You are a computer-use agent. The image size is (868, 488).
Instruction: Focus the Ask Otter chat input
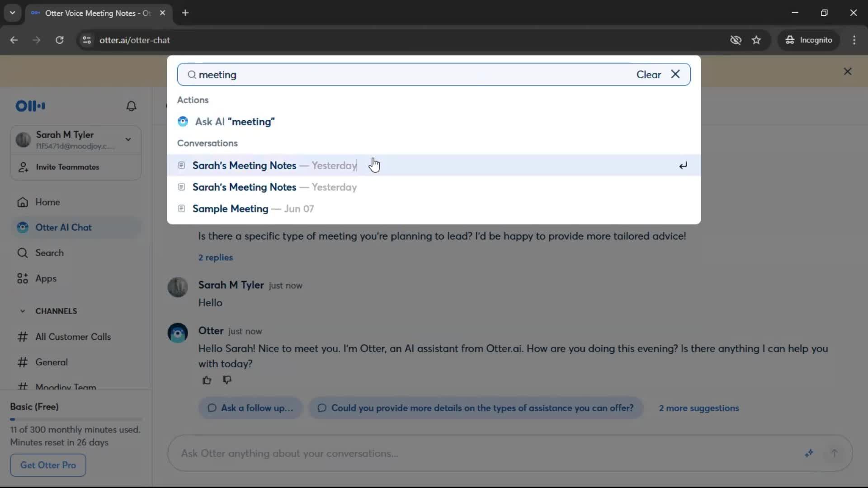point(488,453)
